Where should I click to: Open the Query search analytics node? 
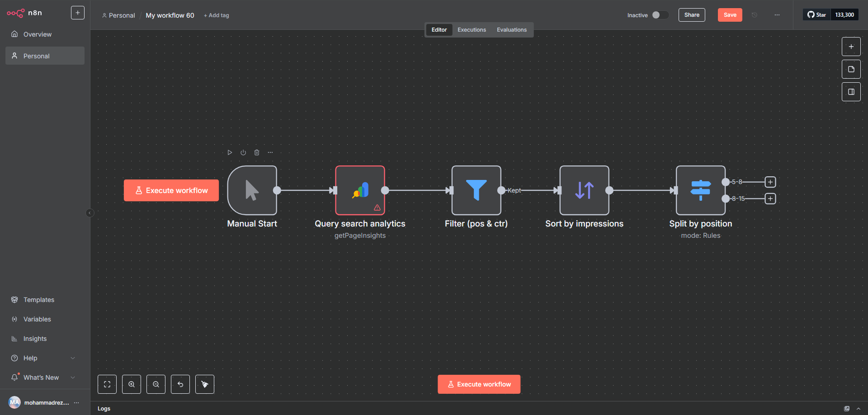360,190
